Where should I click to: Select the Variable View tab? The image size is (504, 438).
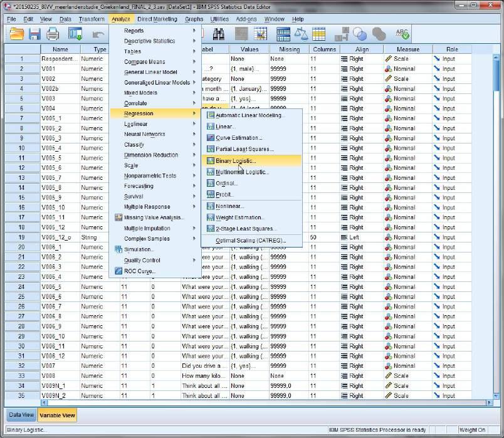click(x=57, y=415)
